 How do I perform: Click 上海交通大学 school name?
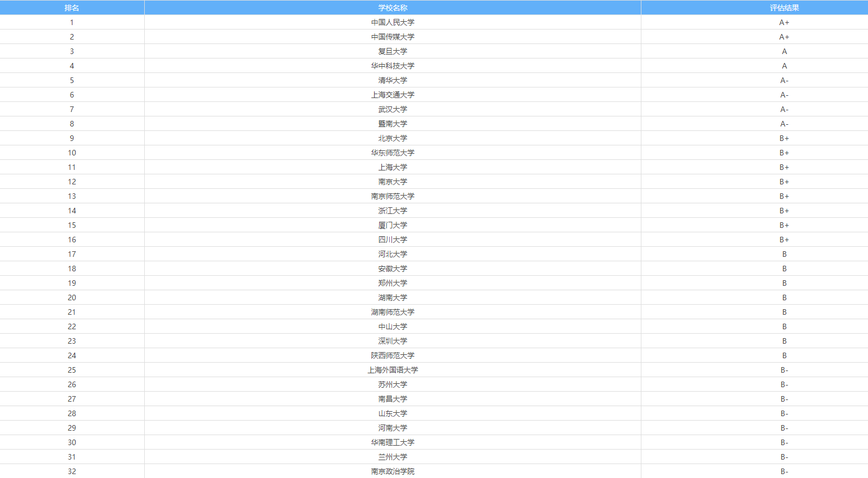393,95
